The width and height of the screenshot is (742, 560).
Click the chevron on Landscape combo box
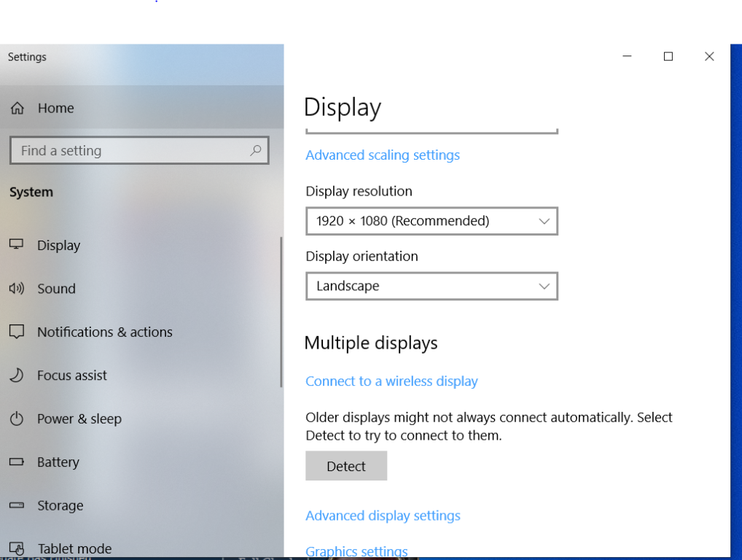544,286
